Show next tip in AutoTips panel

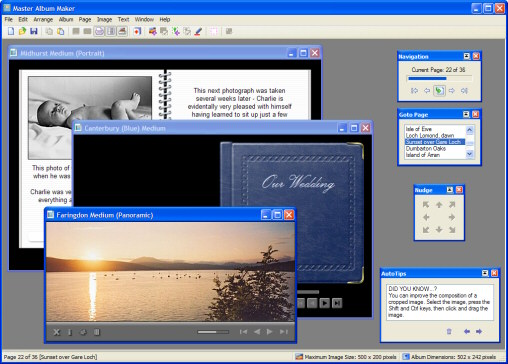point(479,331)
